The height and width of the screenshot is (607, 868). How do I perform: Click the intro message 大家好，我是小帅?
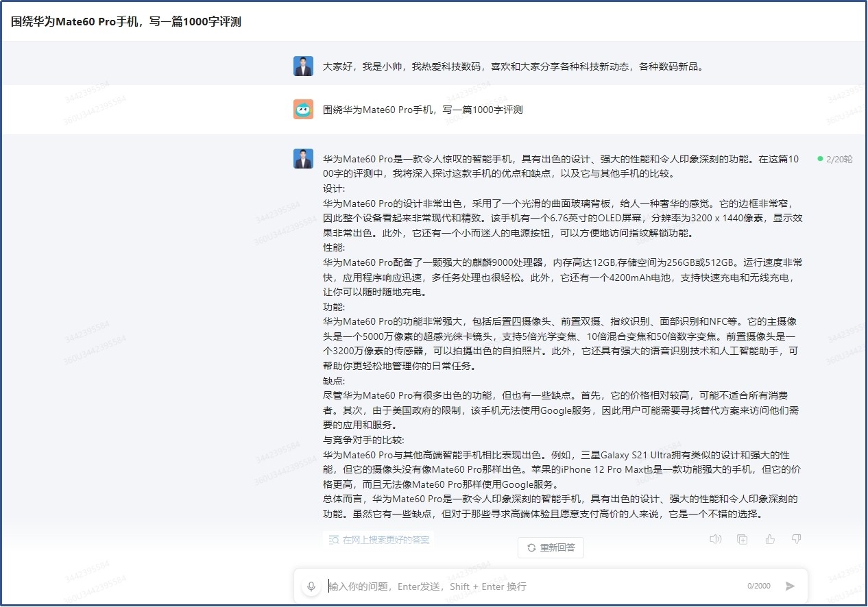tap(514, 67)
